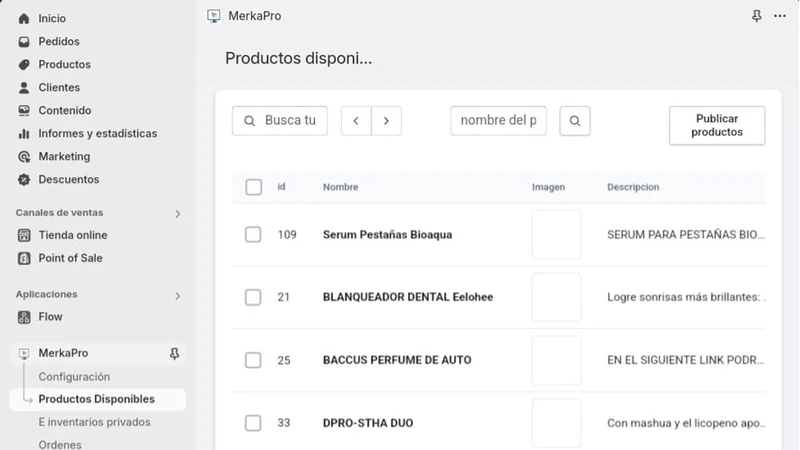
Task: Open the Productos menu item
Action: (x=65, y=65)
